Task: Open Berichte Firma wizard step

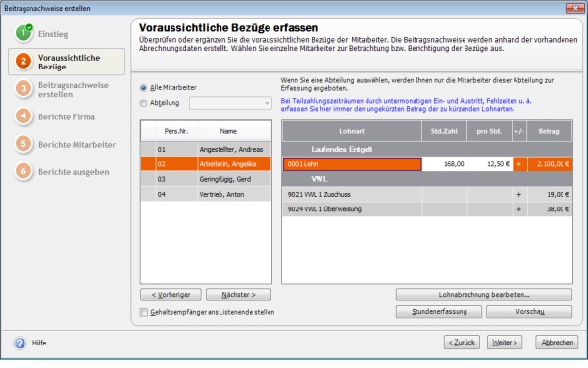Action: pyautogui.click(x=67, y=116)
